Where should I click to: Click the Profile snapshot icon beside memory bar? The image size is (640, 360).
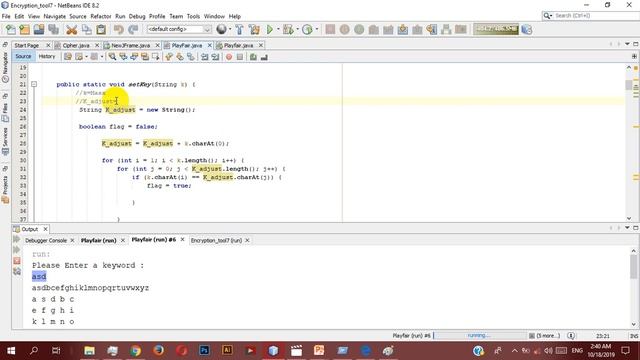(527, 29)
